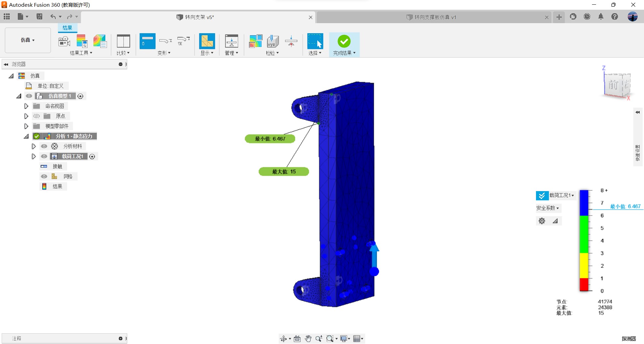Click the blue band of the legend
The height and width of the screenshot is (344, 644).
[584, 203]
